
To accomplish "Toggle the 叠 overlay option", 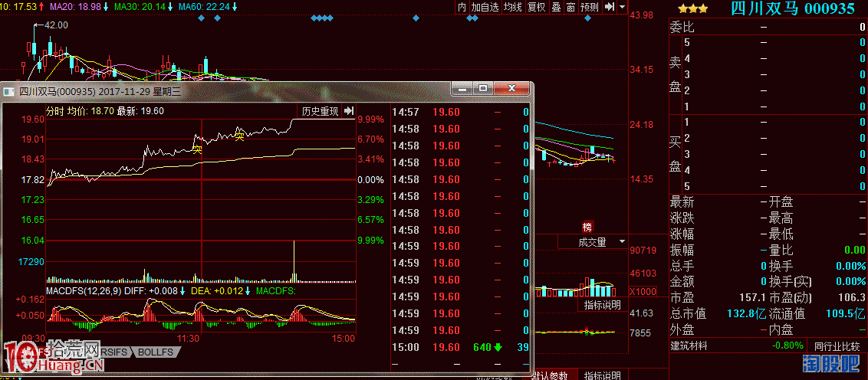I will [557, 7].
